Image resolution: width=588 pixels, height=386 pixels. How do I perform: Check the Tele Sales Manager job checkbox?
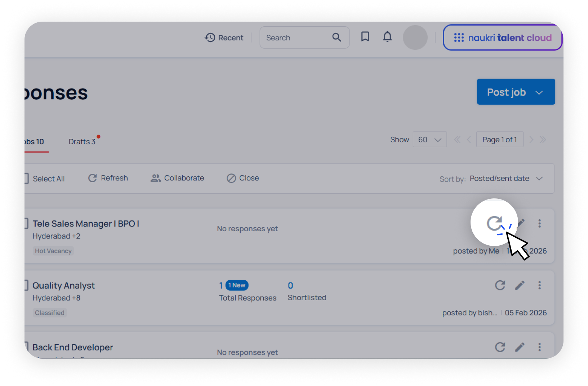pos(26,223)
